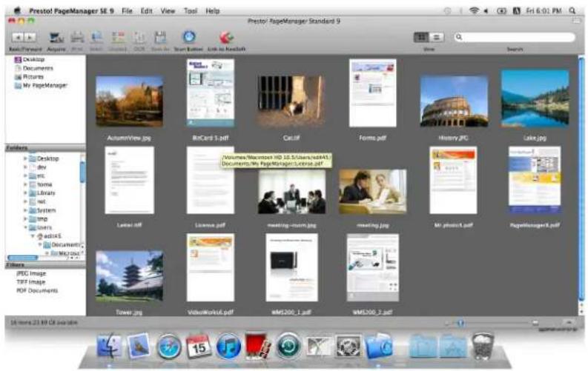
Task: Open the Tool menu
Action: pos(191,11)
